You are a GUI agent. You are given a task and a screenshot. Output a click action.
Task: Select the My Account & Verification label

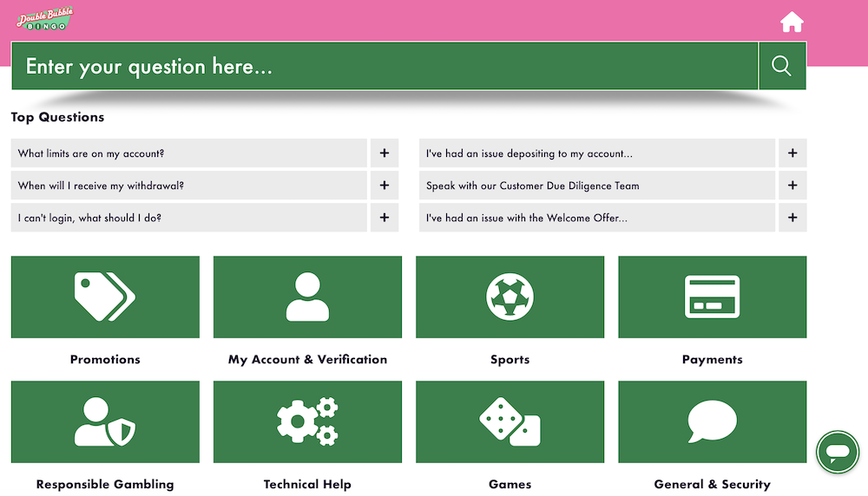308,359
